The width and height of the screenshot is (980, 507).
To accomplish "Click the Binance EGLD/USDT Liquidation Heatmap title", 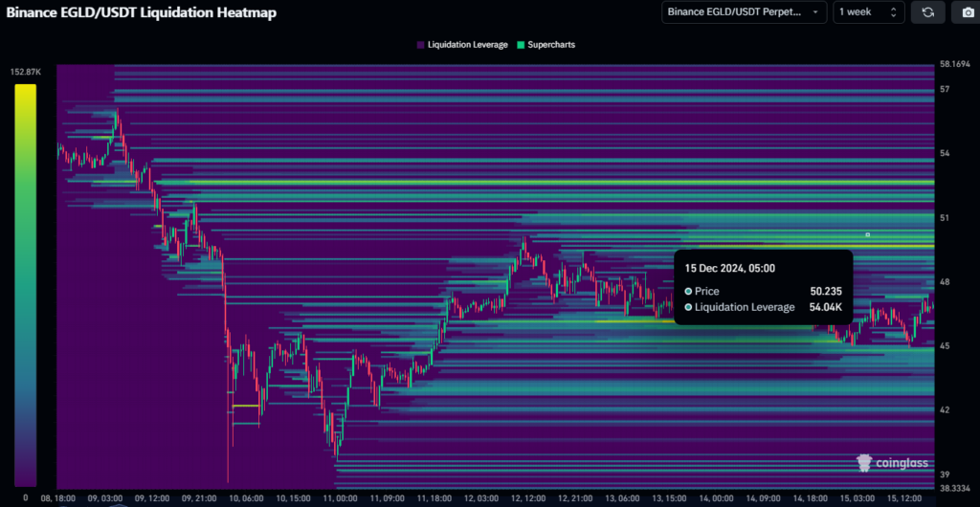I will (x=142, y=12).
